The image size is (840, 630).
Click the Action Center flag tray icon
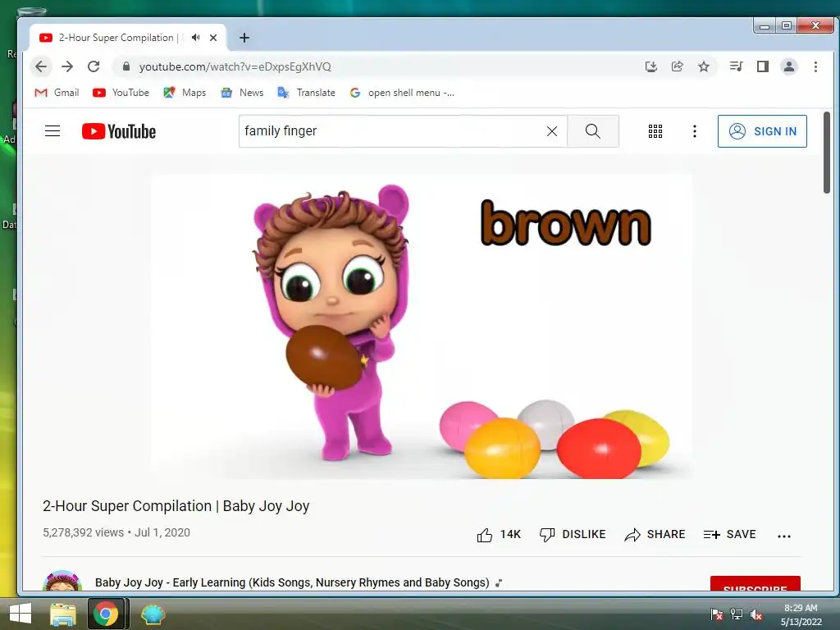coord(716,614)
